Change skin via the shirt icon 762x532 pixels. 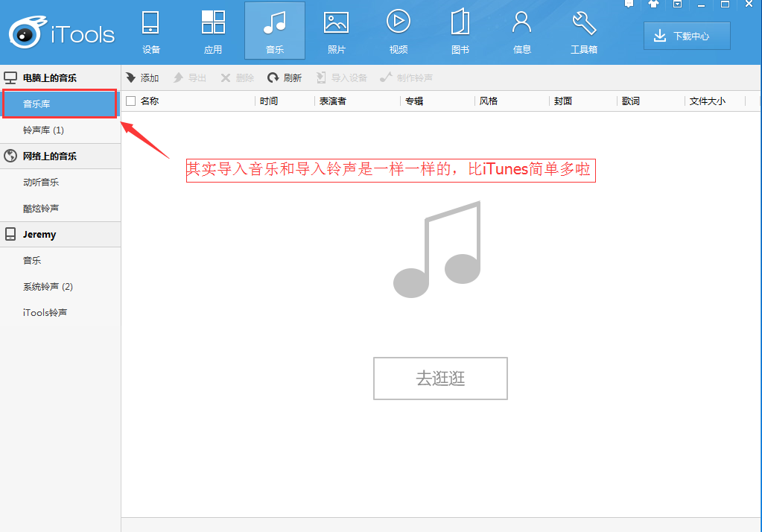click(x=653, y=4)
